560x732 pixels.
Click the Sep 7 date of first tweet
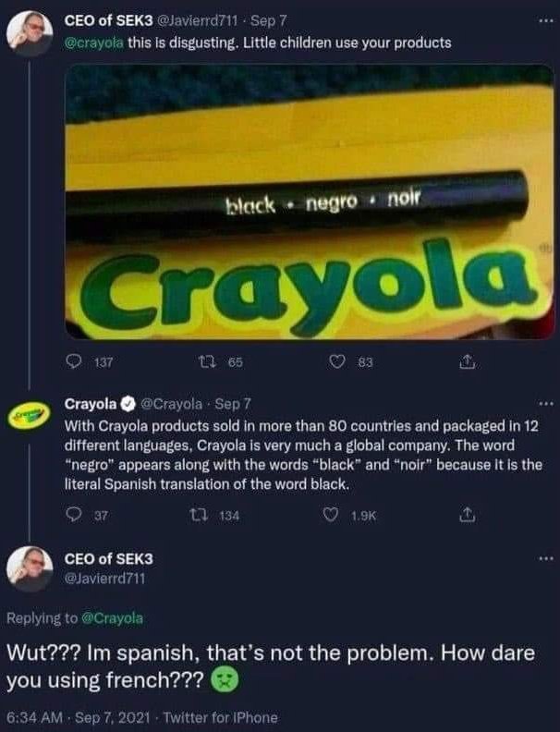click(x=269, y=20)
